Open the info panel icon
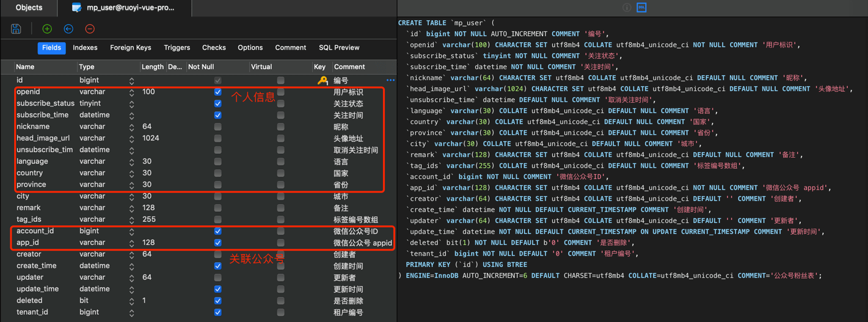868x322 pixels. (627, 7)
